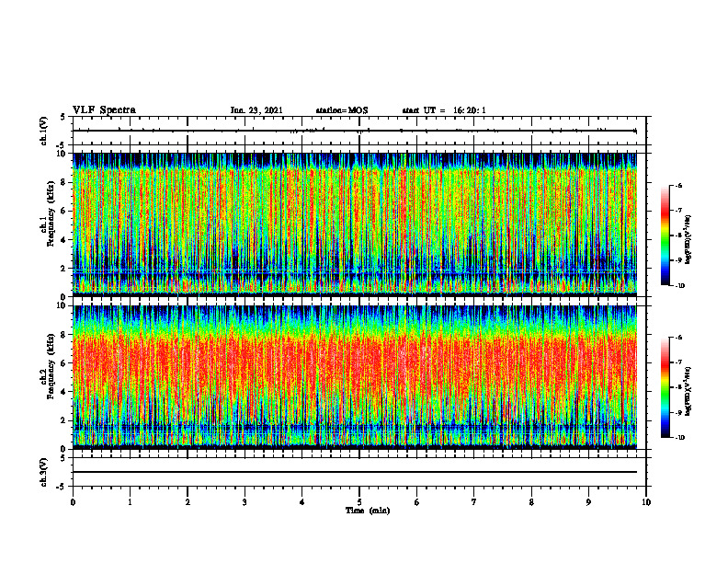Click the "-6" label on ch.2 color scale
The height and width of the screenshot is (563, 728).
pos(678,338)
